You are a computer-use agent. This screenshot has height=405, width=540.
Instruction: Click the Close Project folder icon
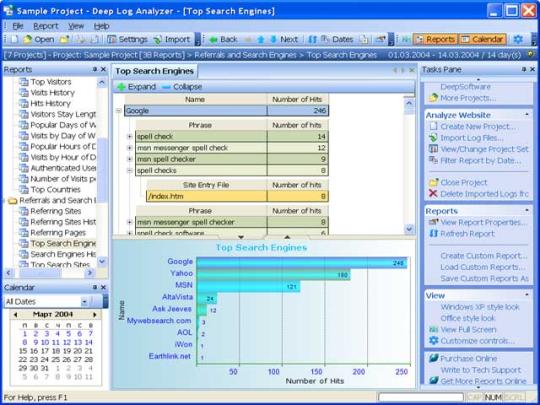click(x=433, y=182)
